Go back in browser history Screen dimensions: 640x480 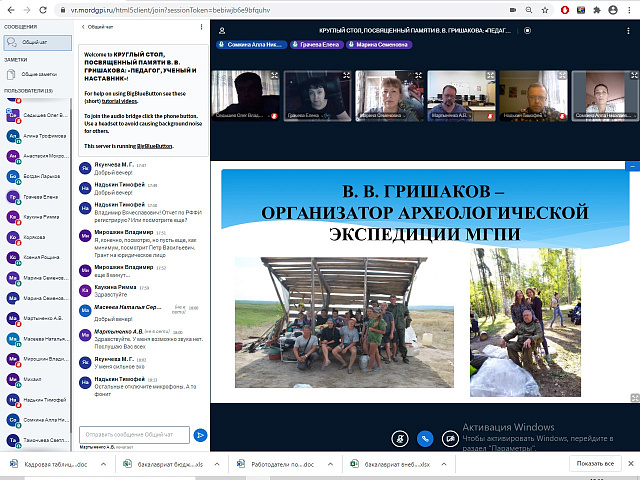(11, 10)
